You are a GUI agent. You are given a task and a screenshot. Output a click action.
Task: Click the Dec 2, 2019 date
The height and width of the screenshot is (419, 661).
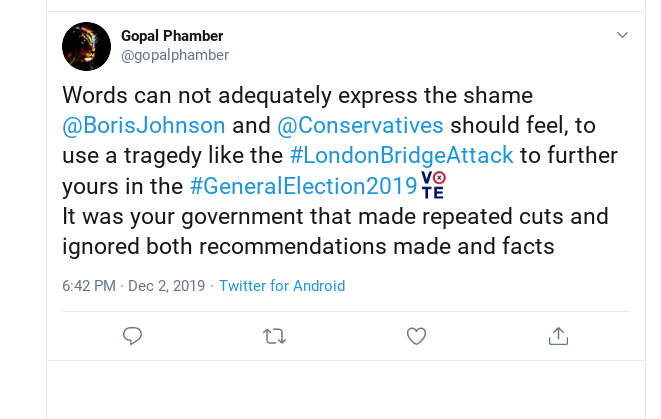click(x=166, y=286)
